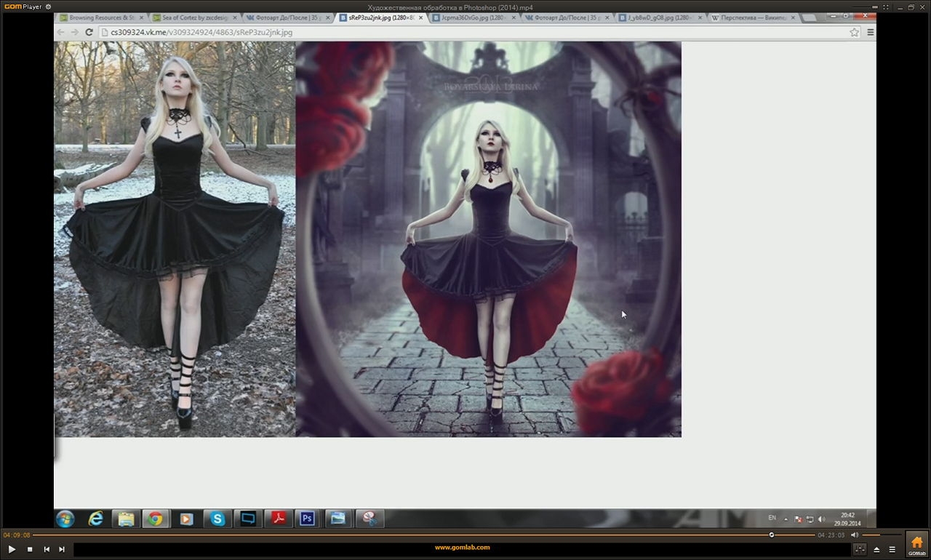Reload the page in Chrome
Image resolution: width=931 pixels, height=560 pixels.
tap(89, 32)
